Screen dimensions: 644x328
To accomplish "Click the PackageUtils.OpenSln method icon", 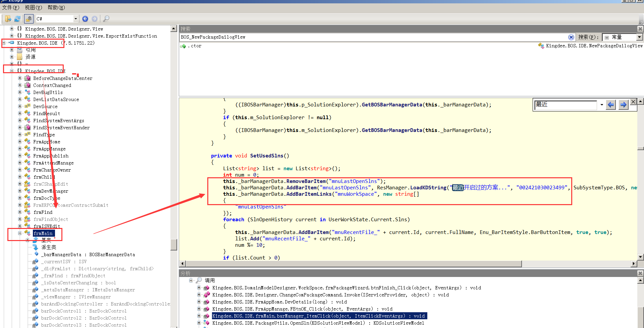I will (207, 323).
